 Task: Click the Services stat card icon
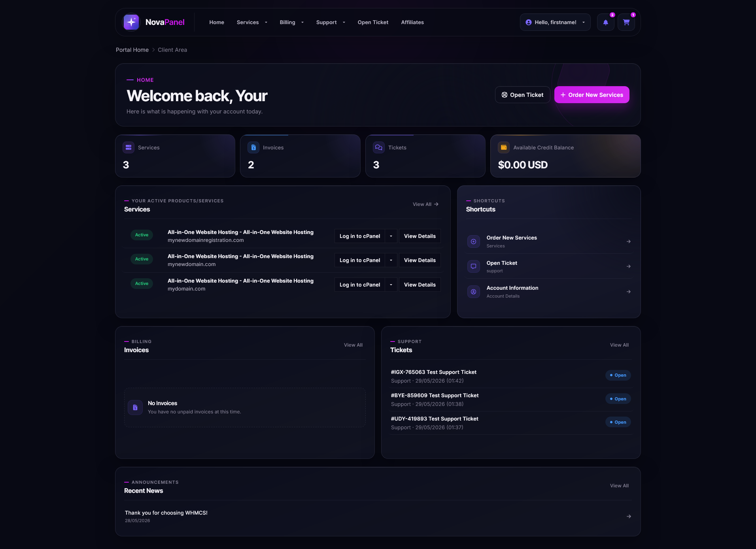click(128, 147)
